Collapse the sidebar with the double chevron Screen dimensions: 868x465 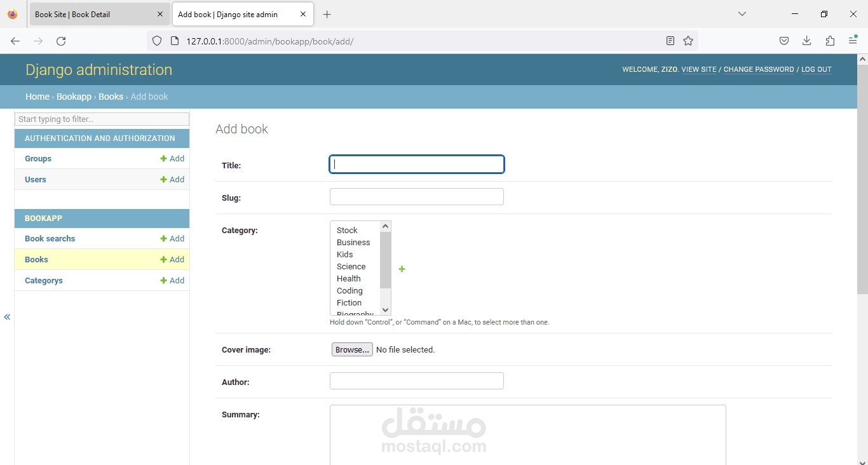point(7,317)
